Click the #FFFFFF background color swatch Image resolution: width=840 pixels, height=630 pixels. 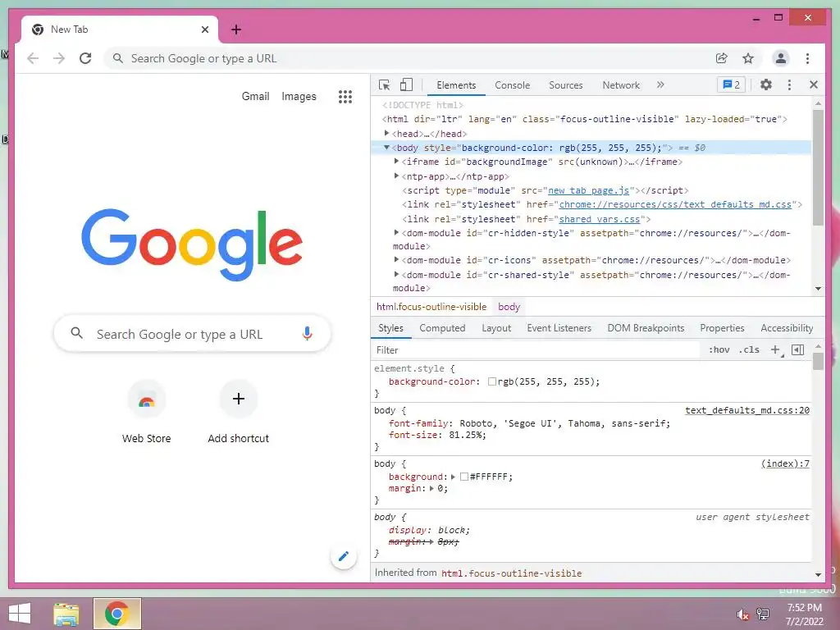click(464, 477)
